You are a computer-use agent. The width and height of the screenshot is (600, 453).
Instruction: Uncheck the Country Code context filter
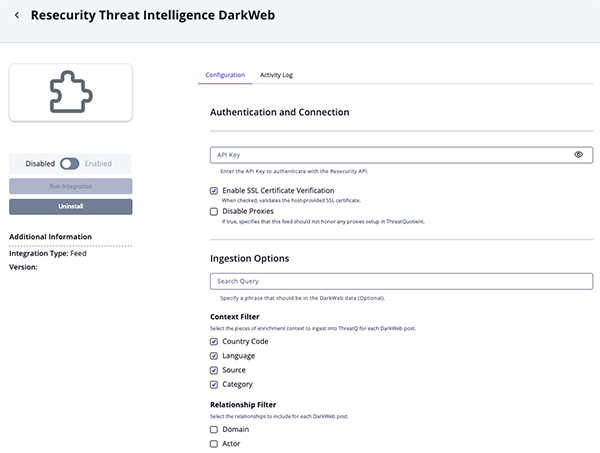coord(214,341)
